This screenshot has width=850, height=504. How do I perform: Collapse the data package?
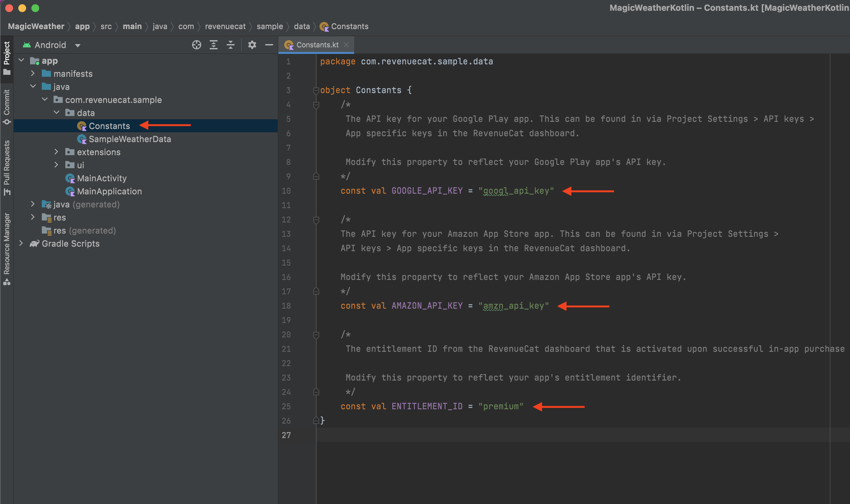point(57,112)
